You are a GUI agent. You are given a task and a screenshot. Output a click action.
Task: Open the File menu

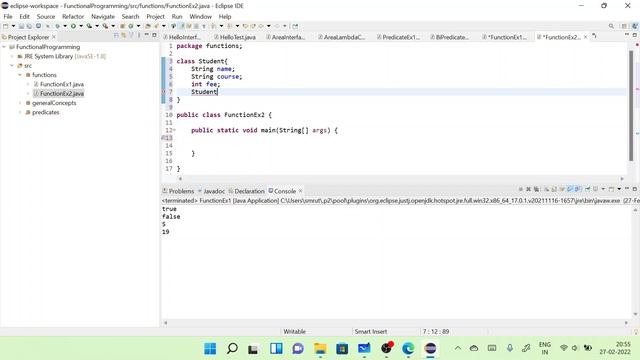pyautogui.click(x=8, y=16)
